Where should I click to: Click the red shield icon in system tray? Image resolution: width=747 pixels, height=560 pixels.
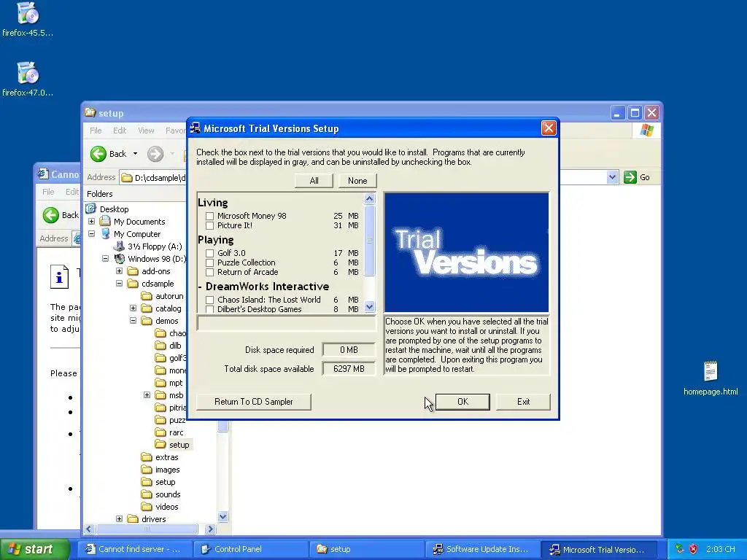(693, 549)
